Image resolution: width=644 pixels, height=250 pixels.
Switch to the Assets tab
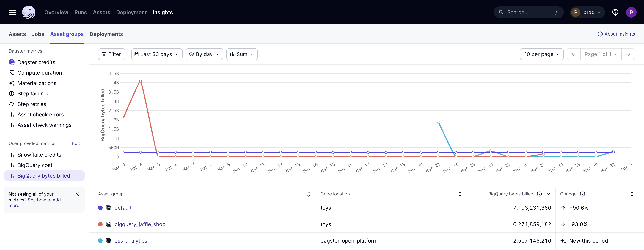click(17, 34)
